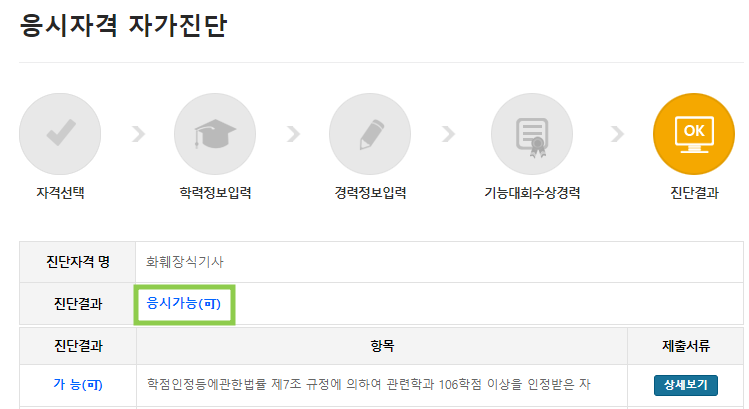Go to the 학력정보입력 step label
749x409 pixels.
tap(215, 193)
